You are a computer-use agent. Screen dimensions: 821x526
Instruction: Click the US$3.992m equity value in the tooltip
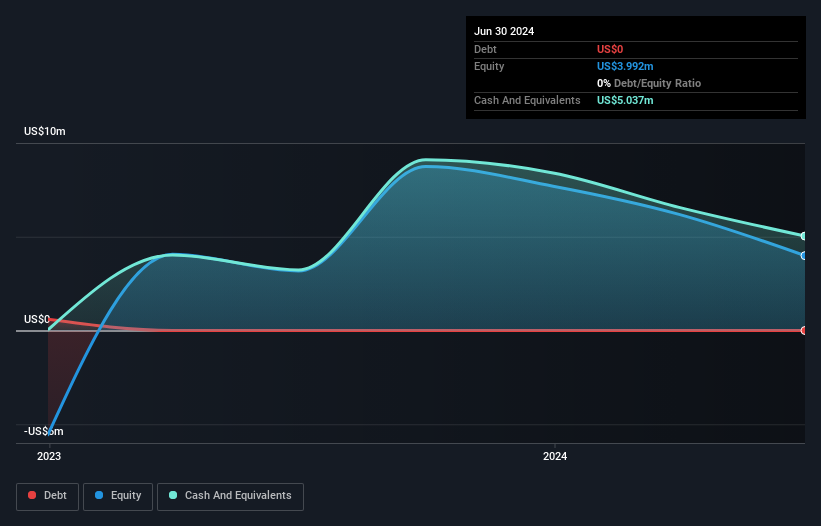[x=625, y=66]
